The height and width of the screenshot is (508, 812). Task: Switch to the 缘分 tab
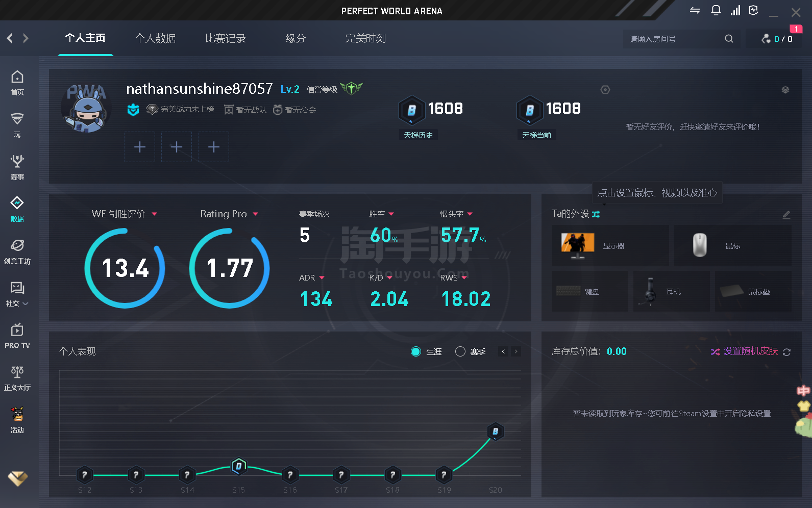296,38
